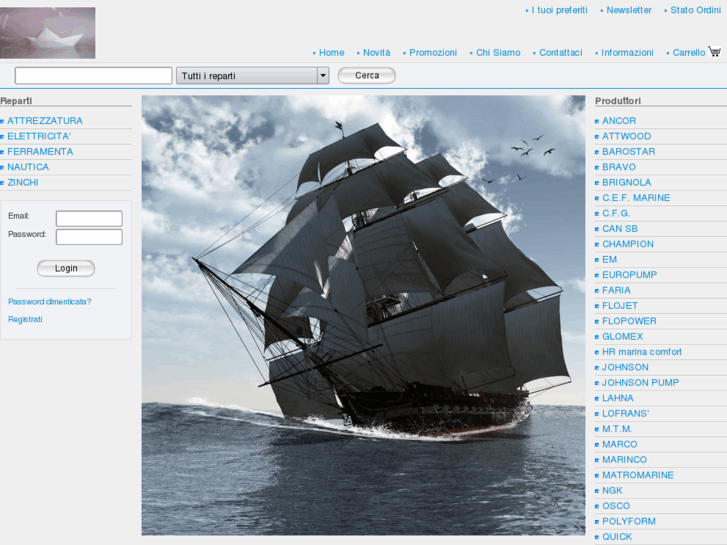Image resolution: width=727 pixels, height=545 pixels.
Task: Open the M.T.M. producer link
Action: coord(617,429)
